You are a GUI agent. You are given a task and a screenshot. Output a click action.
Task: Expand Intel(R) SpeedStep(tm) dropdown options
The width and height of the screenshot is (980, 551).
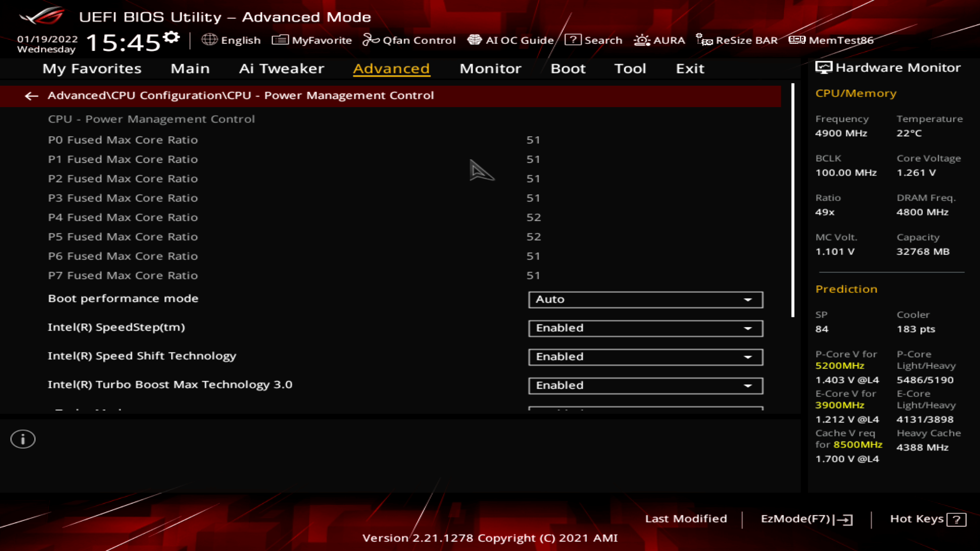point(748,328)
